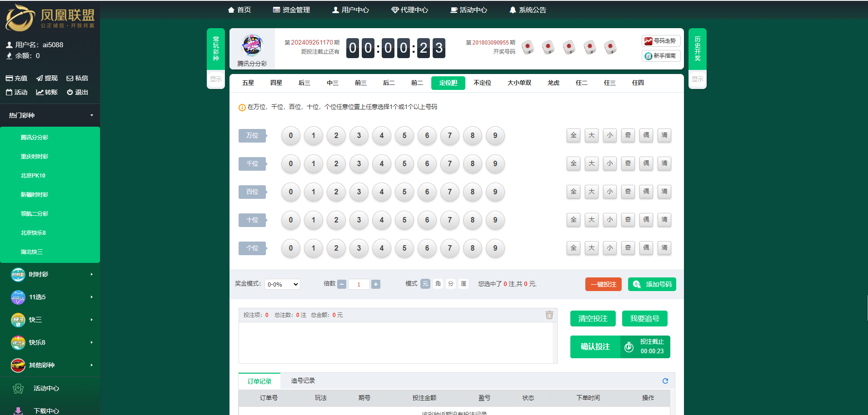Open 资金管理 in top navigation
Image resolution: width=868 pixels, height=415 pixels.
tap(291, 10)
